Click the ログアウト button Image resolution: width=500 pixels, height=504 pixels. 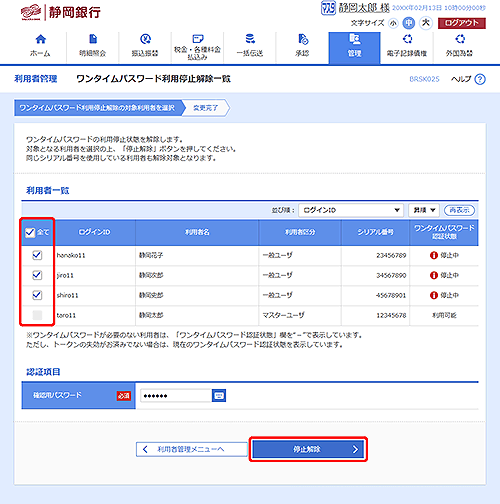(x=462, y=23)
